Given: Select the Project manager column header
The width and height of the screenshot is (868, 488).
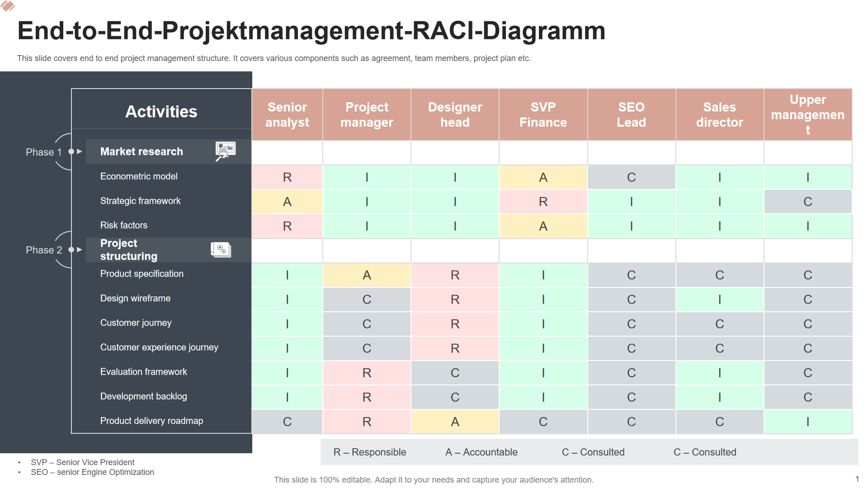Looking at the screenshot, I should tap(367, 115).
